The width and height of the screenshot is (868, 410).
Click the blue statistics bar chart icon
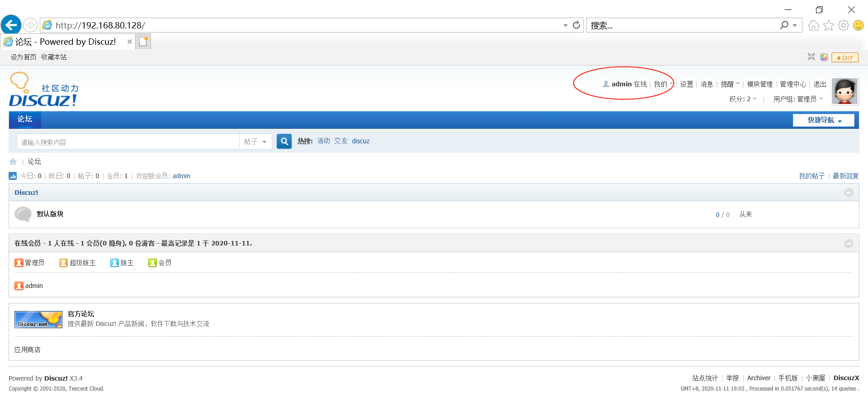(13, 176)
